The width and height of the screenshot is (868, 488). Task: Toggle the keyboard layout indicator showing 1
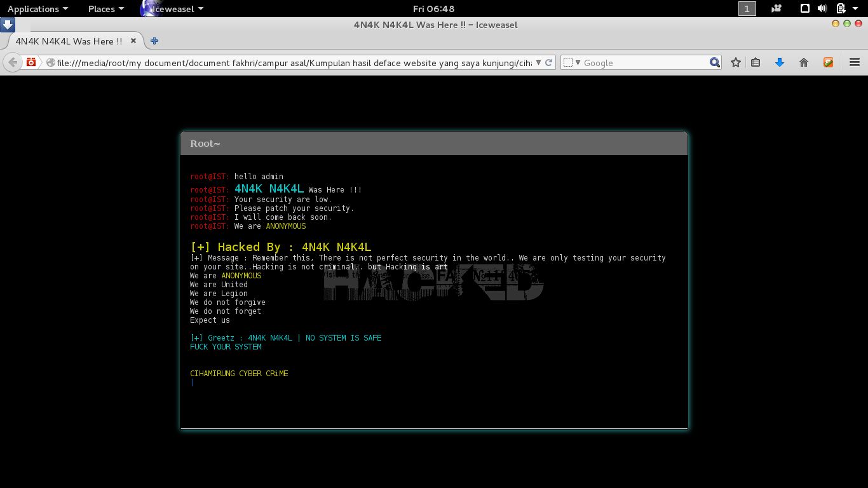(x=747, y=8)
